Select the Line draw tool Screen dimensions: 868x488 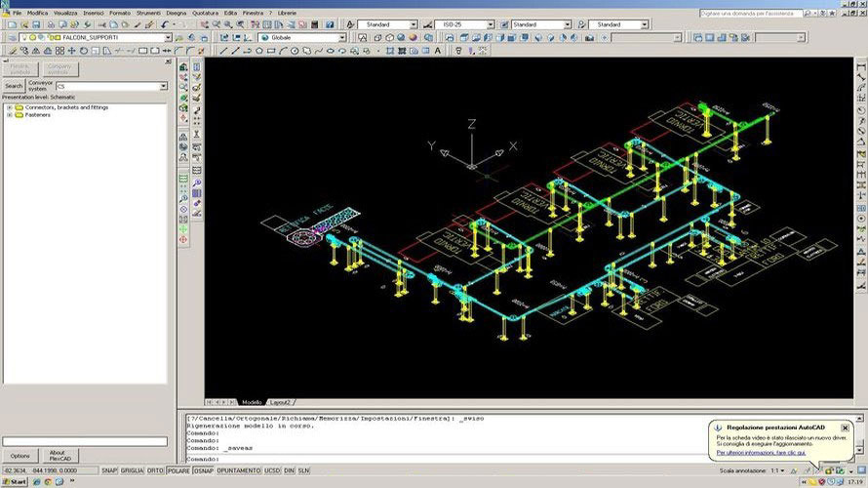tap(223, 51)
